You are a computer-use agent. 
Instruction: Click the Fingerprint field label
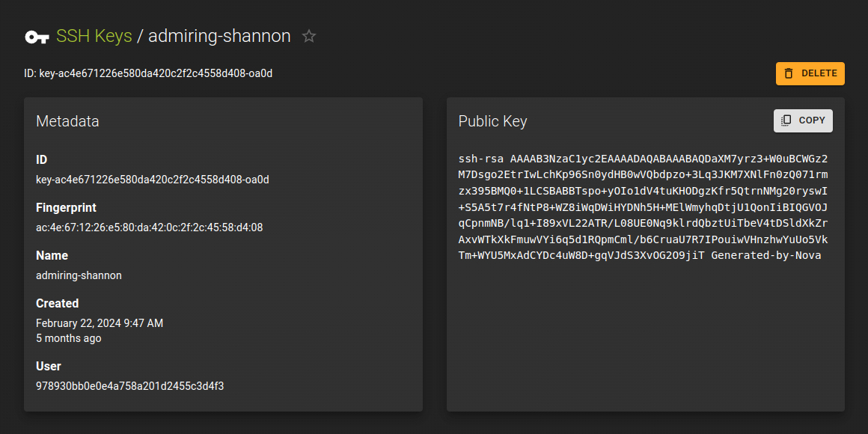coord(67,207)
